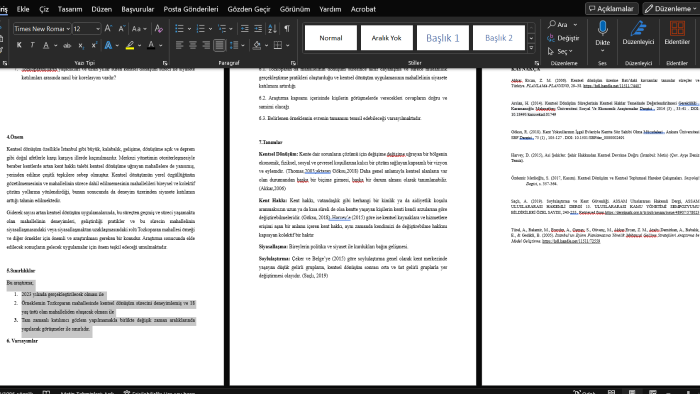The height and width of the screenshot is (394, 700).
Task: Open Düzen ribbon tab
Action: pyautogui.click(x=102, y=9)
